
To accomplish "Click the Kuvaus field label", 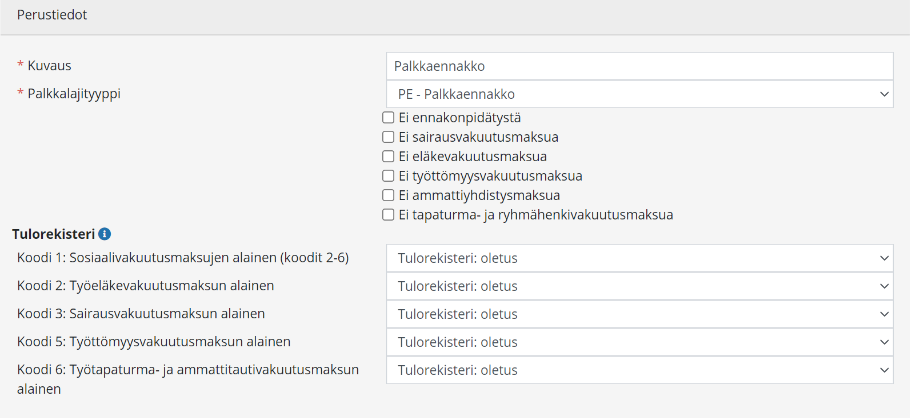I will point(49,65).
